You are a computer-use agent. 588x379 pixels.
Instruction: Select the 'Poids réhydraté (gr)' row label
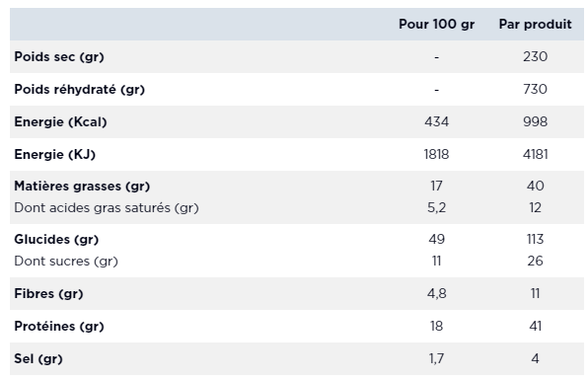tap(80, 89)
